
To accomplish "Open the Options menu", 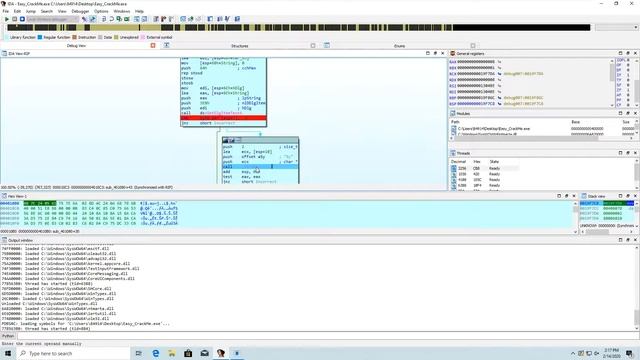I will tap(101, 11).
